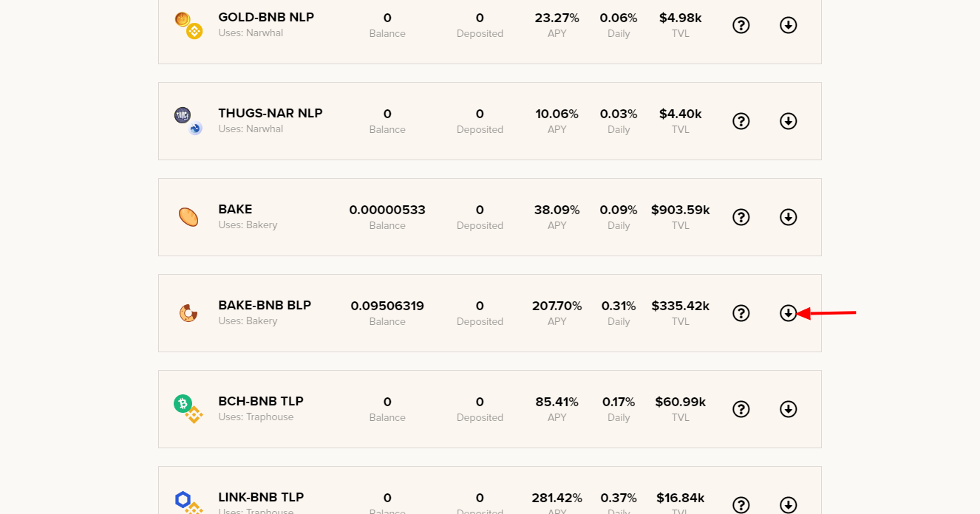
Task: Click the THUGS-NAR NLP question mark icon
Action: 741,121
